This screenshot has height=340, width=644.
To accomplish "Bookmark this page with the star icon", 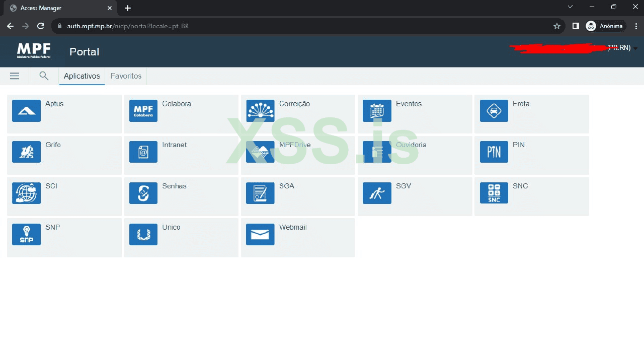I will pyautogui.click(x=557, y=26).
